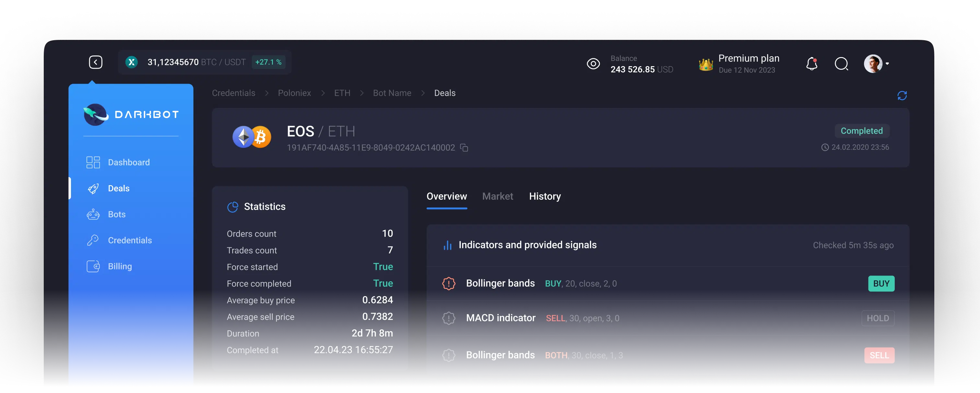Refresh the deal data with the refresh icon

tap(902, 95)
